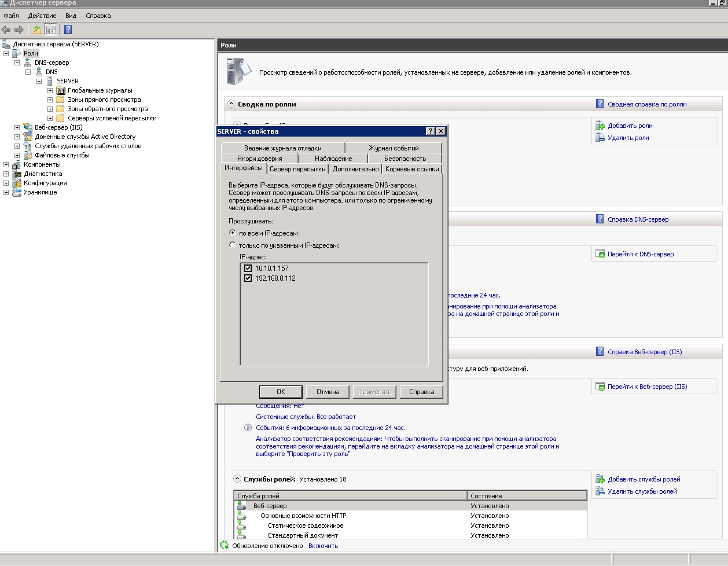Select the Диспетчер сервера (SERVER) root icon
Viewport: 728px width, 566px height.
(6, 44)
